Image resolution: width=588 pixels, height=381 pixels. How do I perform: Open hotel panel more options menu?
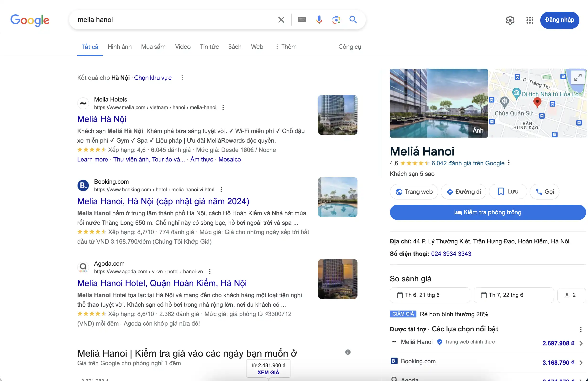coord(509,163)
